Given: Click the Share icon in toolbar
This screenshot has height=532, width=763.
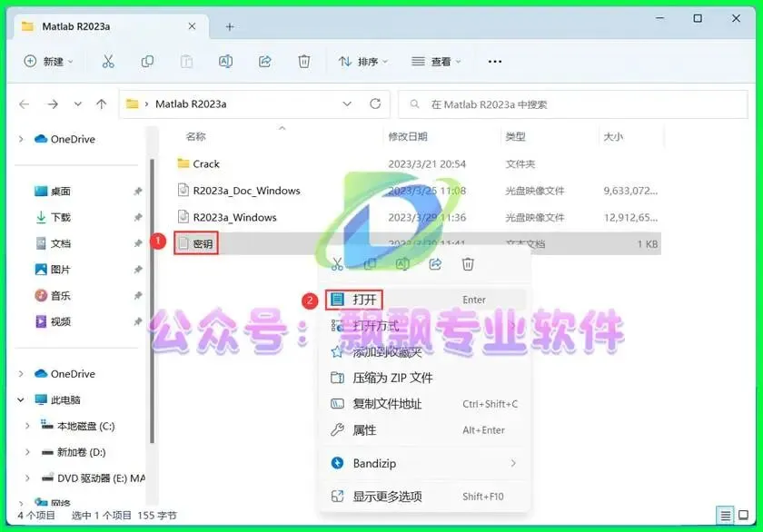Looking at the screenshot, I should [x=264, y=61].
